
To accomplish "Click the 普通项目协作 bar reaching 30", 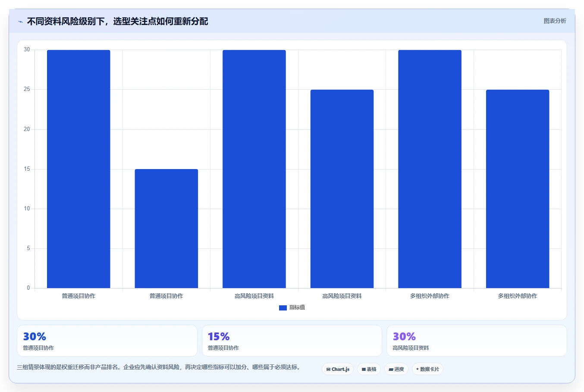I will [78, 169].
